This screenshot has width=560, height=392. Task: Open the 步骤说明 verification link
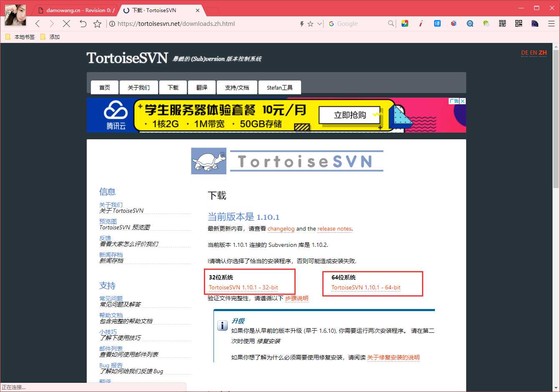(x=297, y=298)
